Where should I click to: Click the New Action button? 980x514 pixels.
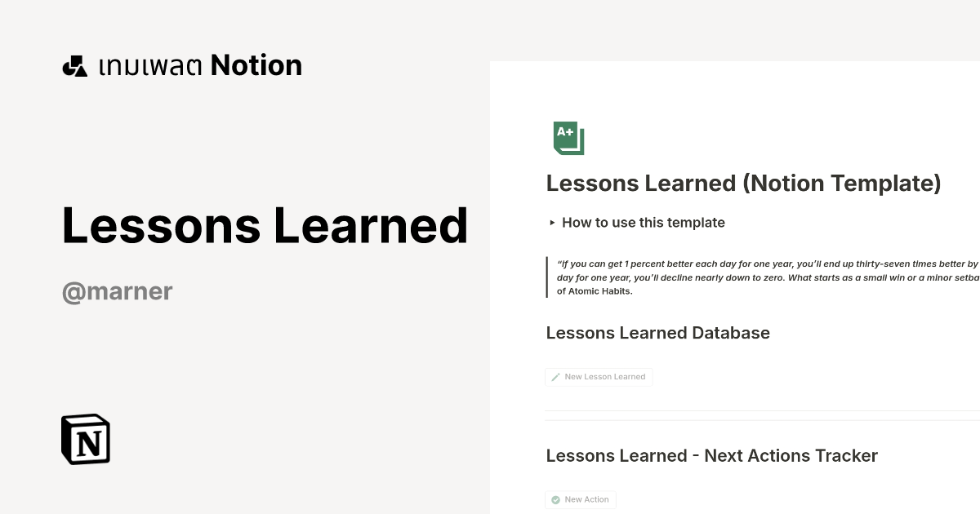click(x=581, y=499)
